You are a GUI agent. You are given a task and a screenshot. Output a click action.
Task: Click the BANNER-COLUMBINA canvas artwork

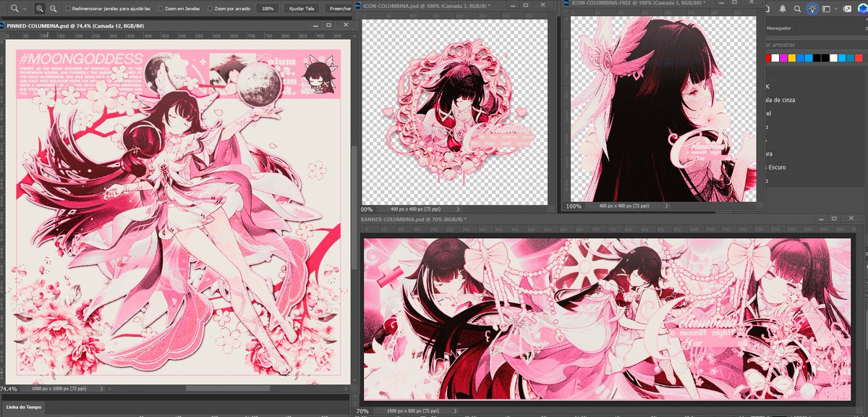point(607,319)
